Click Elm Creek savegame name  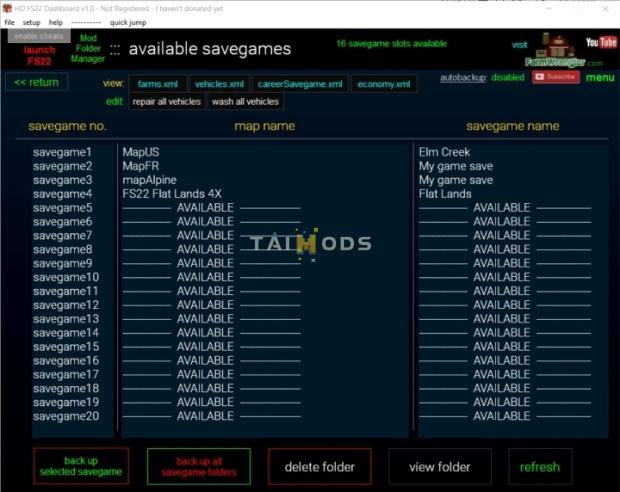click(x=444, y=152)
